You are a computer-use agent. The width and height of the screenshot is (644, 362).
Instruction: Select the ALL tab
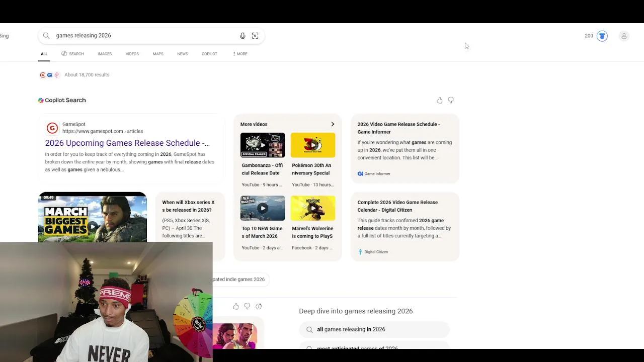tap(44, 54)
